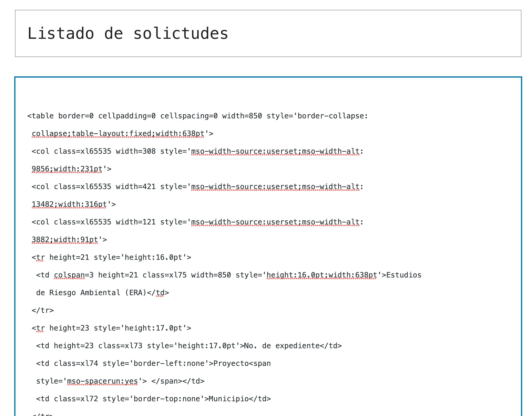Click 'No. de expediente' cell text

[282, 346]
